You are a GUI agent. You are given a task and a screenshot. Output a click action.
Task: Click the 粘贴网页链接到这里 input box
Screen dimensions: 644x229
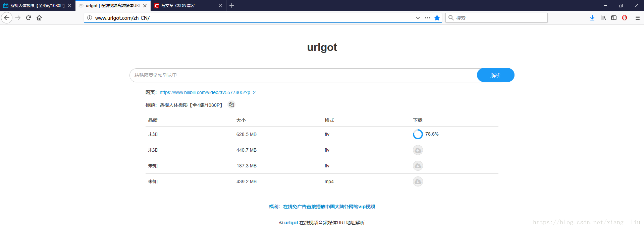[303, 75]
